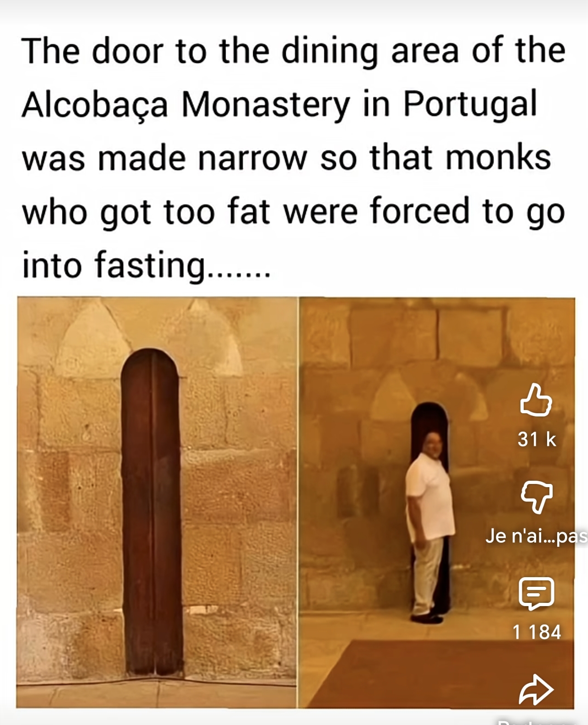Click the caption line "into fasting......."
Image resolution: width=588 pixels, height=725 pixels.
tap(146, 266)
